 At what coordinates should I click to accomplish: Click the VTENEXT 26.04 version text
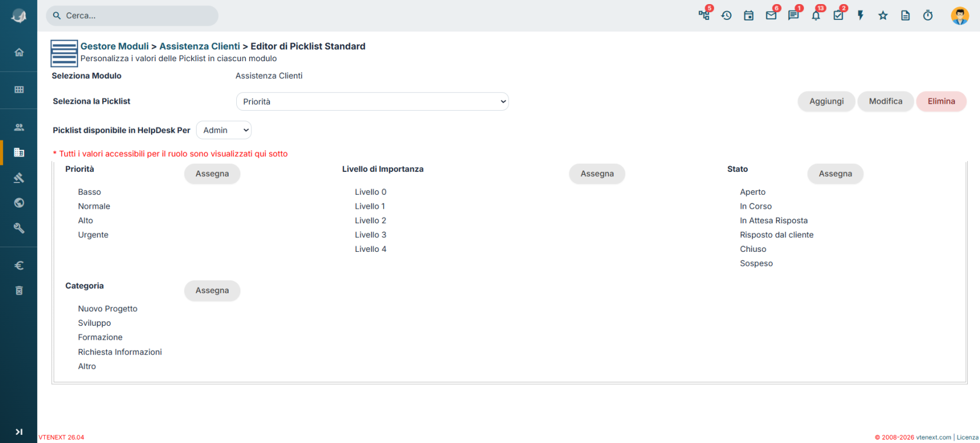click(x=61, y=437)
